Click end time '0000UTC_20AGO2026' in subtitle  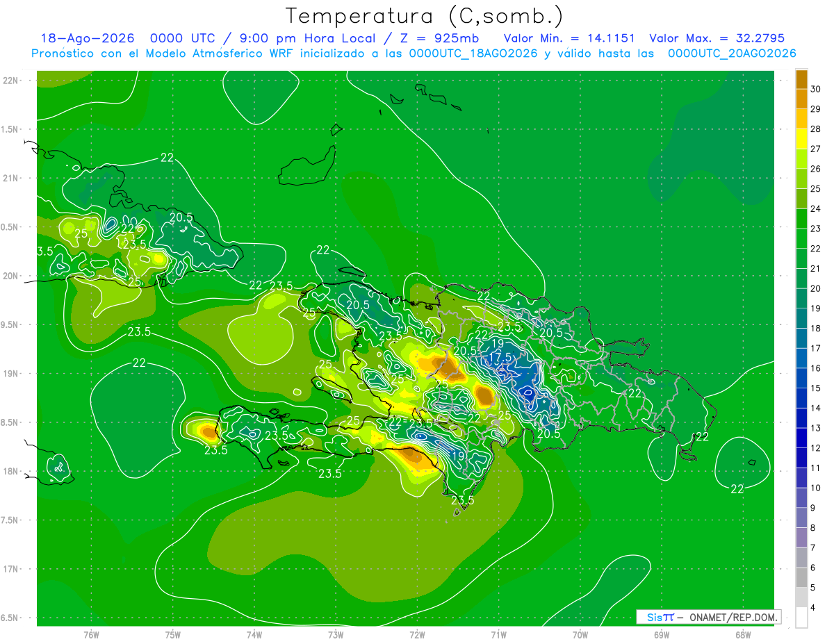pos(732,53)
